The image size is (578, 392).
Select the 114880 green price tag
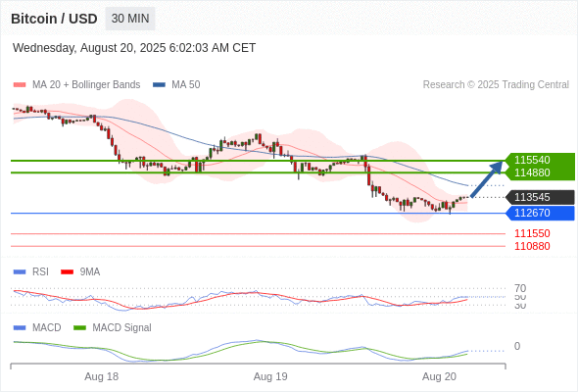point(540,172)
